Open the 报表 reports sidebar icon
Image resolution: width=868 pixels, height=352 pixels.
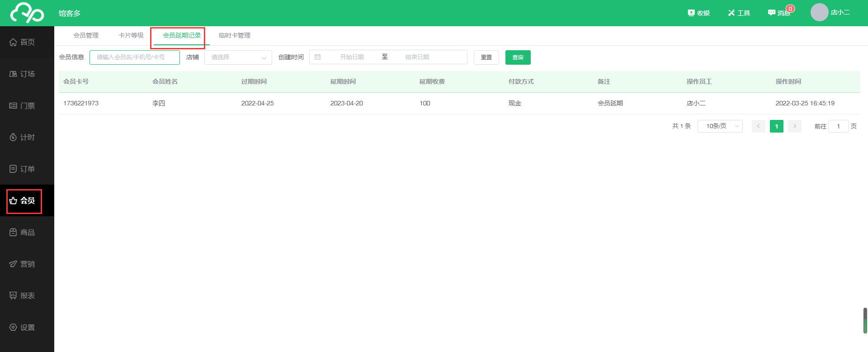pyautogui.click(x=13, y=295)
